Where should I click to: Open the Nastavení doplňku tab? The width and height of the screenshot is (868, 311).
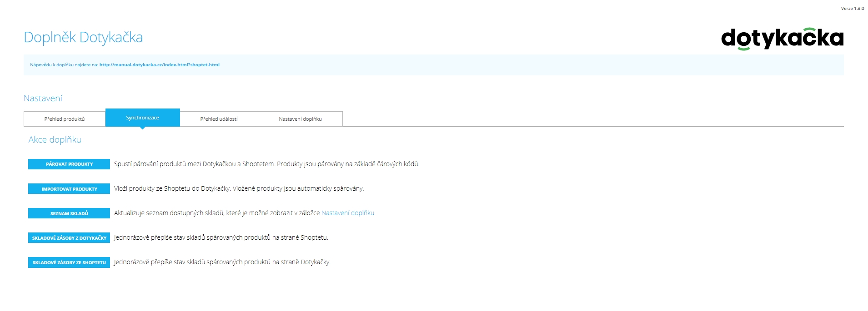coord(300,119)
